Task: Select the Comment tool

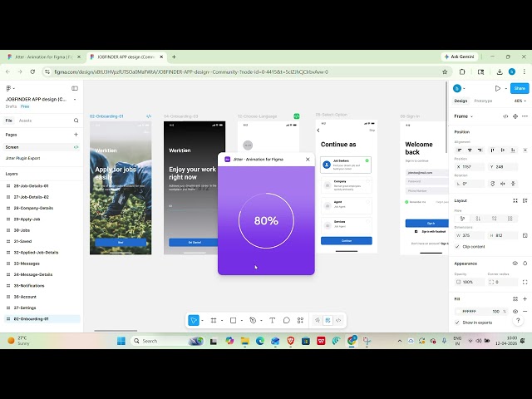Action: coord(286,320)
